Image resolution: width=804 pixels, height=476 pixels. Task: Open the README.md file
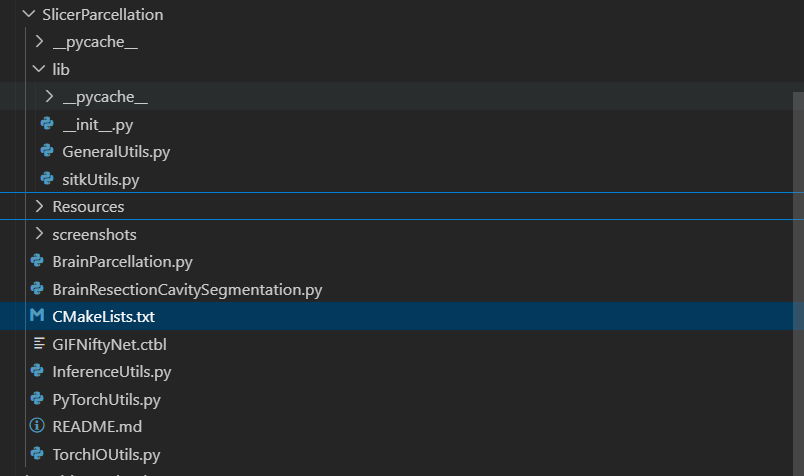97,426
